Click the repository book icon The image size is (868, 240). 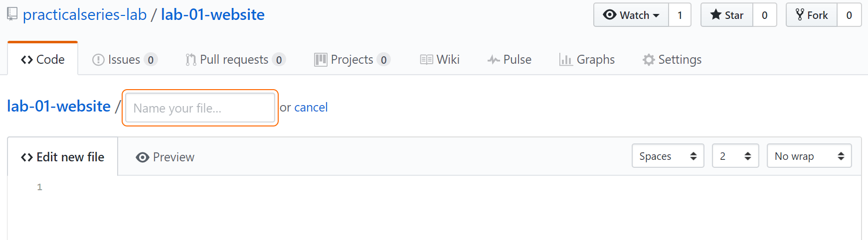coord(12,14)
